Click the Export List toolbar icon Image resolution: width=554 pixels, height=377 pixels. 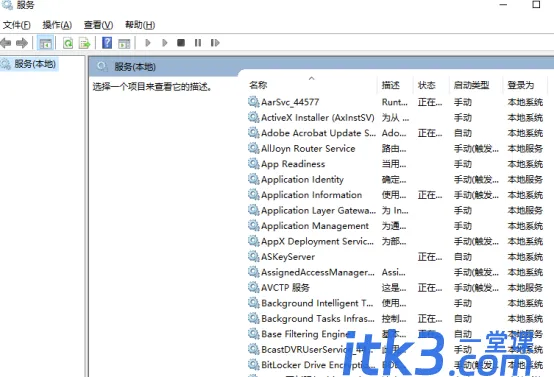85,43
